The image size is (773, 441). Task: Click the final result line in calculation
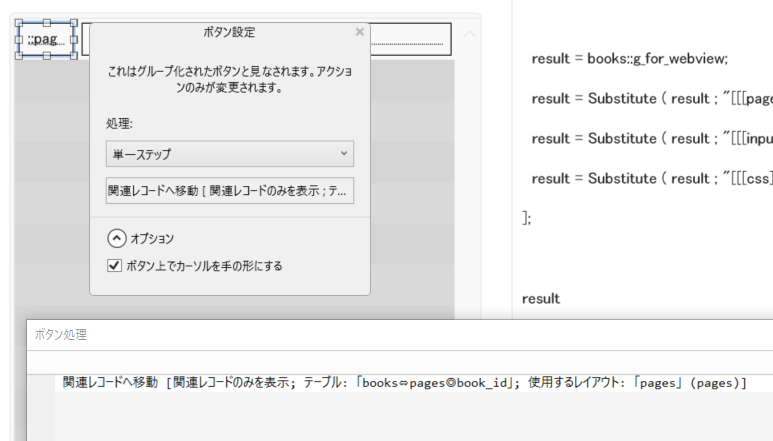[541, 299]
